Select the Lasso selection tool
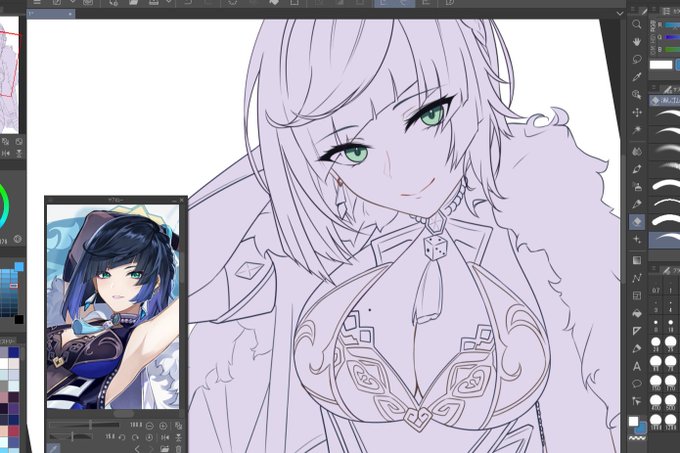This screenshot has height=453, width=680. point(637,59)
